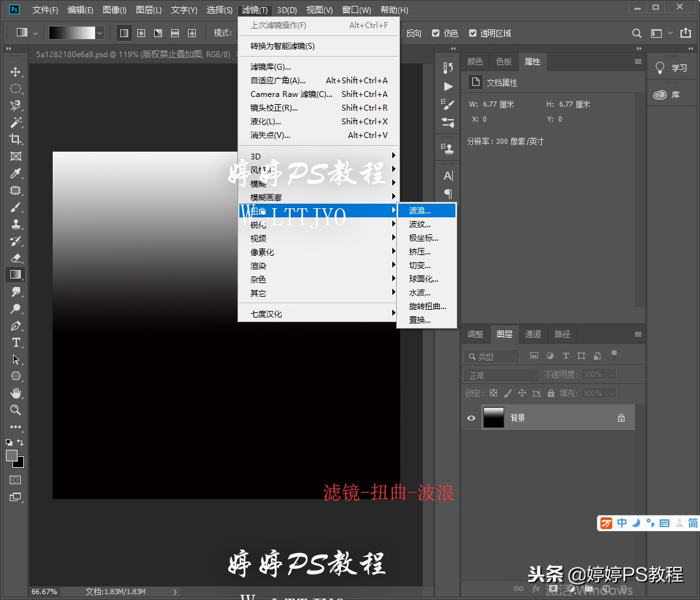The width and height of the screenshot is (700, 600).
Task: Click the 背景 layer thumbnail
Action: pyautogui.click(x=493, y=417)
